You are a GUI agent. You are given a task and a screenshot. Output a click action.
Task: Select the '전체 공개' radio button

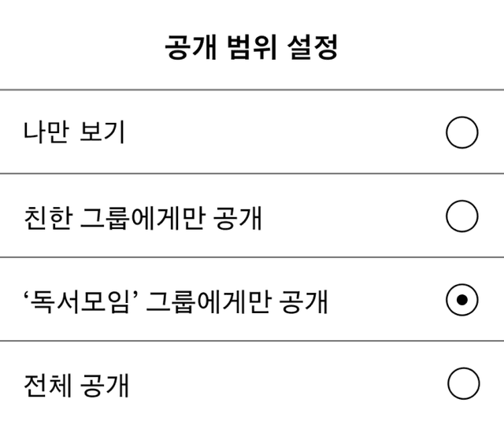pyautogui.click(x=462, y=384)
